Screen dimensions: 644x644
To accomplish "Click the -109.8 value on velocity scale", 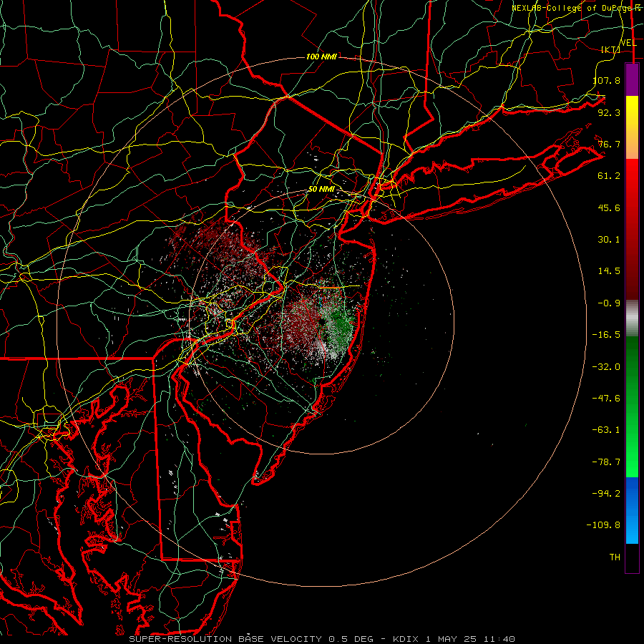I will pos(603,525).
